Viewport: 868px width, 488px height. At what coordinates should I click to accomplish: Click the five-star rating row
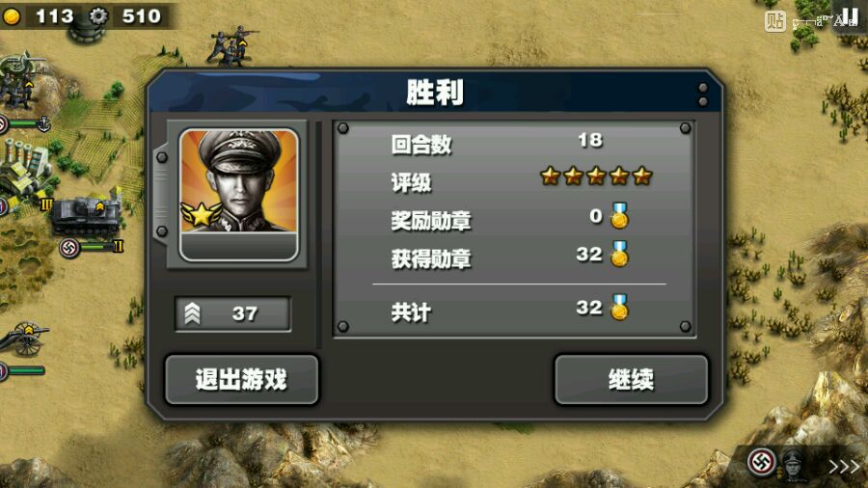[515, 178]
